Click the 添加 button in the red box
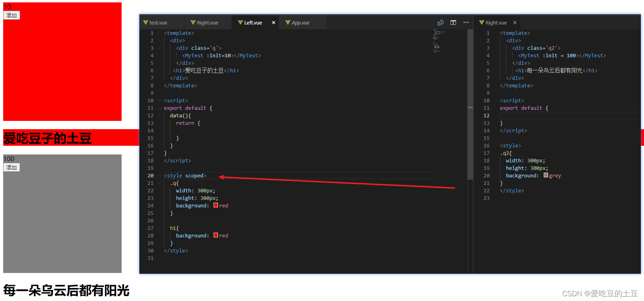Screen dimensions: 644x301 tap(11, 15)
